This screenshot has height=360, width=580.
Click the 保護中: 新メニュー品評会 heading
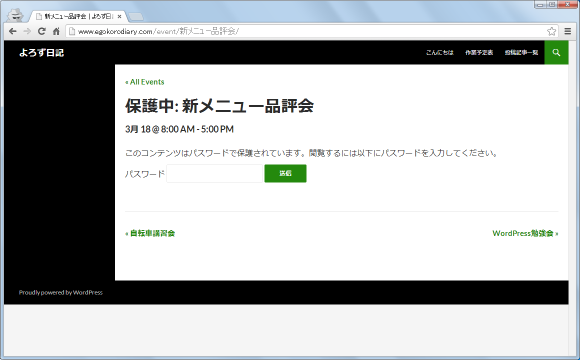click(x=219, y=106)
